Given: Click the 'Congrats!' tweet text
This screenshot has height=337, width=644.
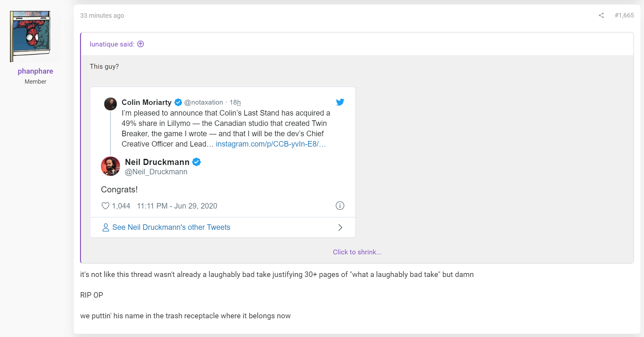Looking at the screenshot, I should [119, 189].
